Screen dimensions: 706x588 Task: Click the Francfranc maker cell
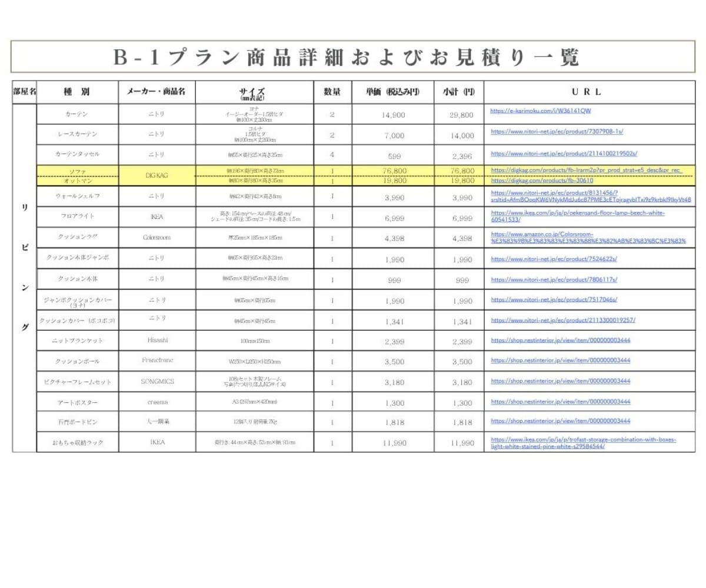click(x=156, y=360)
